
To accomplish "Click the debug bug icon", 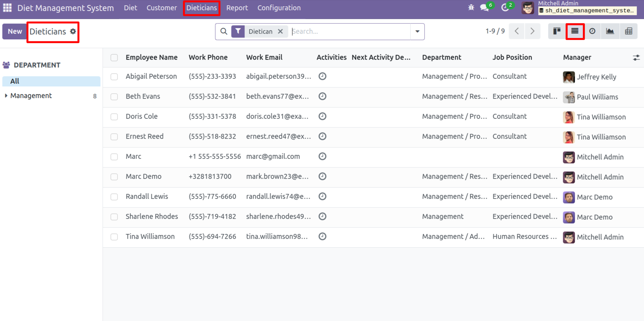I will coord(471,8).
